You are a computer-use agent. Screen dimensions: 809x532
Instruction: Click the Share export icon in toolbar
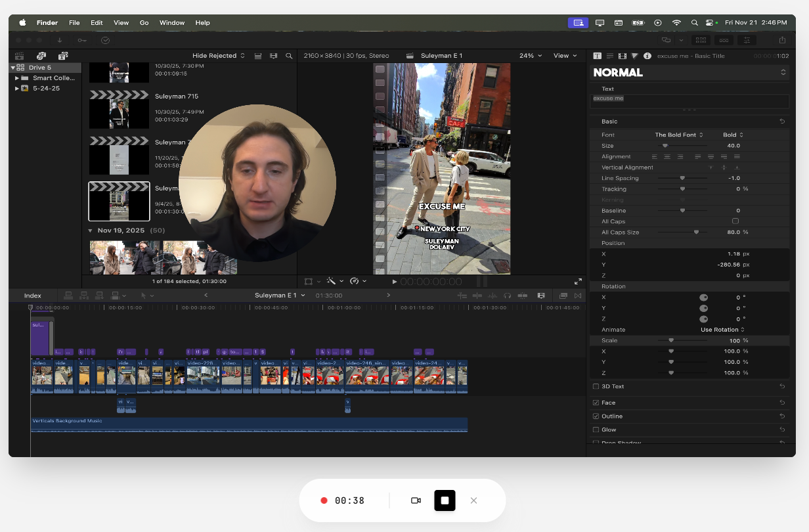[x=782, y=40]
